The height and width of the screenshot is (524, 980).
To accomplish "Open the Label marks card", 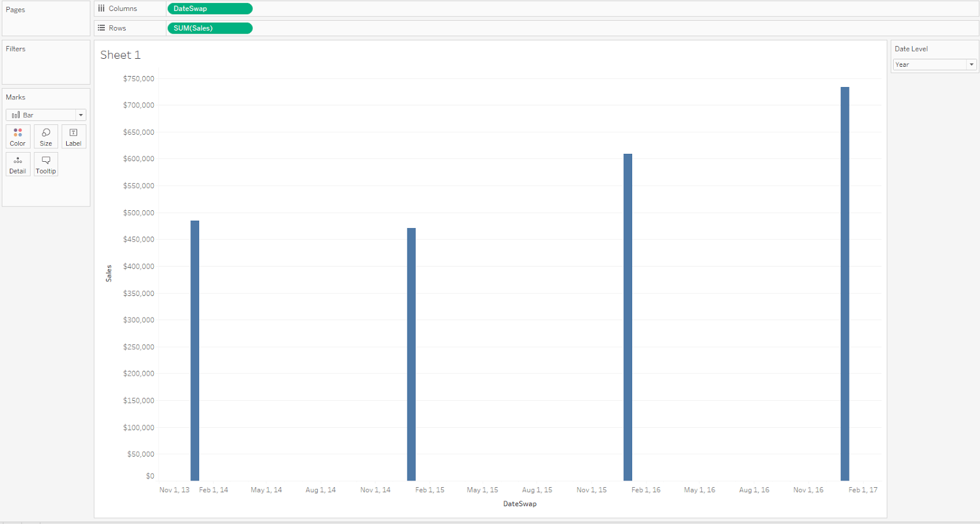I will tap(73, 137).
